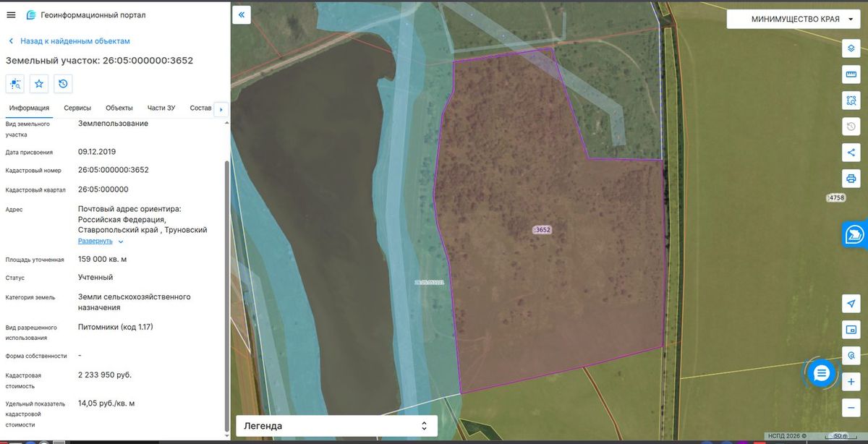Show more tabs with the right arrow
The height and width of the screenshot is (444, 868).
click(221, 109)
